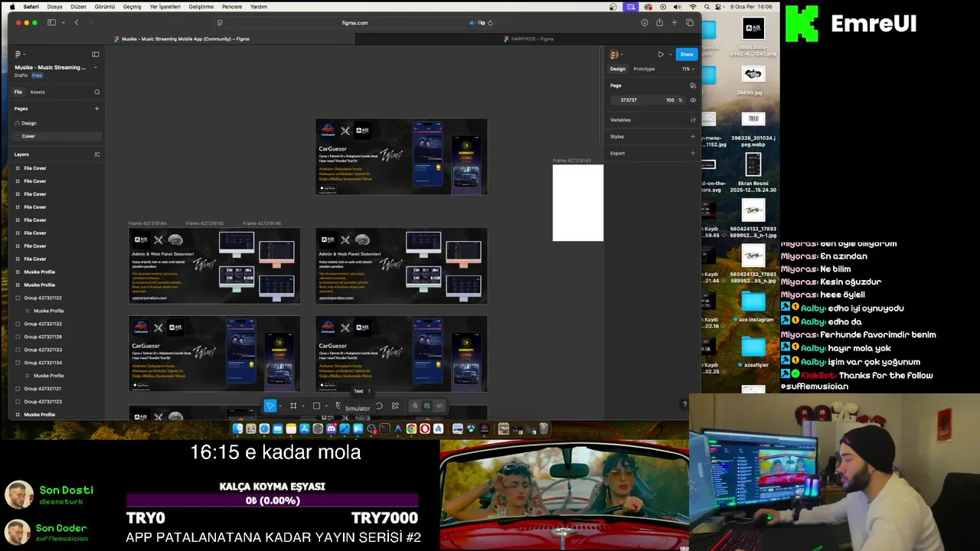980x551 pixels.
Task: Switch to Dev Mode in toolbar
Action: tap(439, 406)
